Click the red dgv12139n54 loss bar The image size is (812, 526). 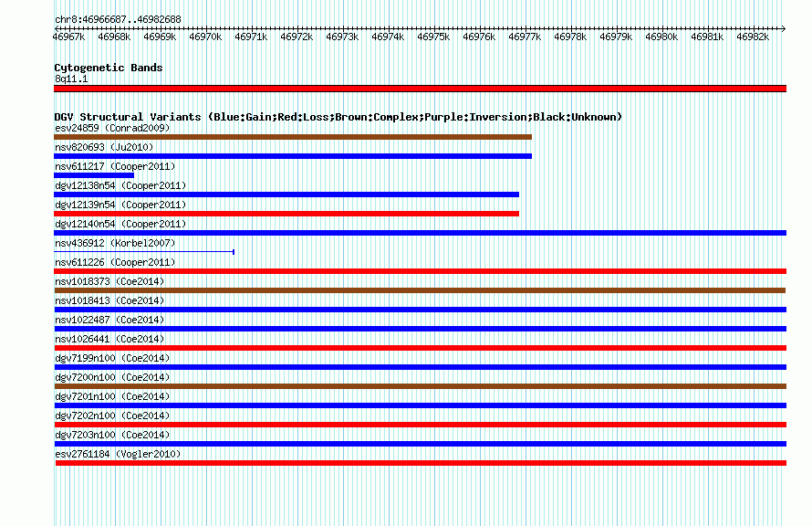[x=286, y=214]
